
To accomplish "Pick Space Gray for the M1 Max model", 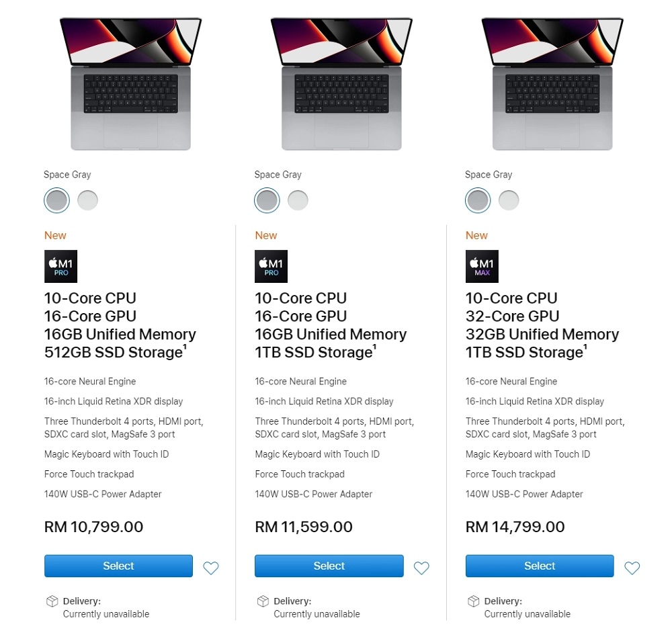I will [x=478, y=200].
